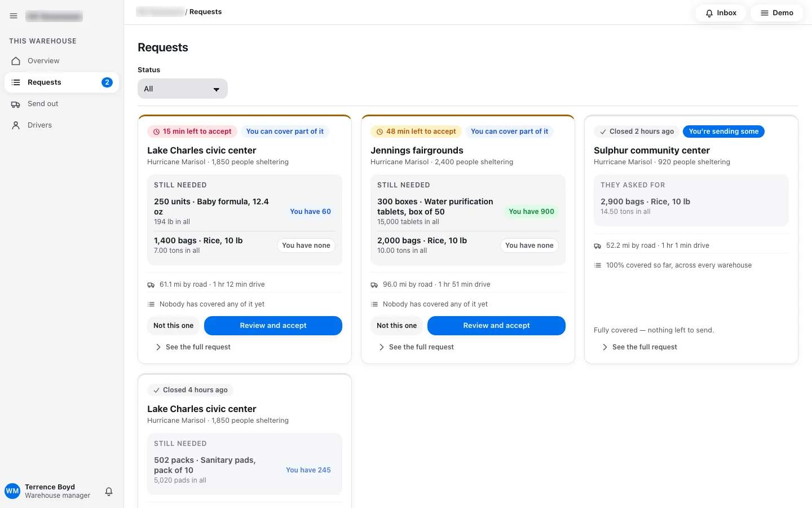The image size is (812, 508).
Task: Click the You have 60 baby formula tag
Action: [x=310, y=212]
